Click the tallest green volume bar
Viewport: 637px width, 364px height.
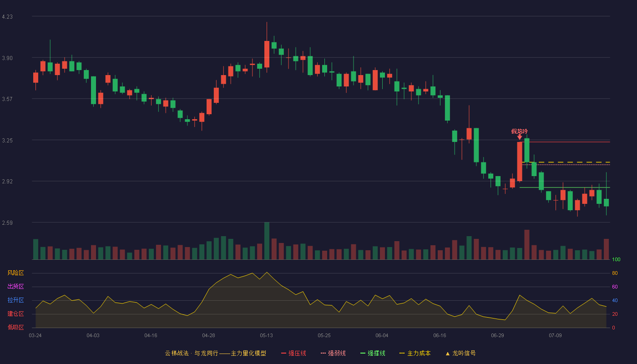(x=267, y=241)
